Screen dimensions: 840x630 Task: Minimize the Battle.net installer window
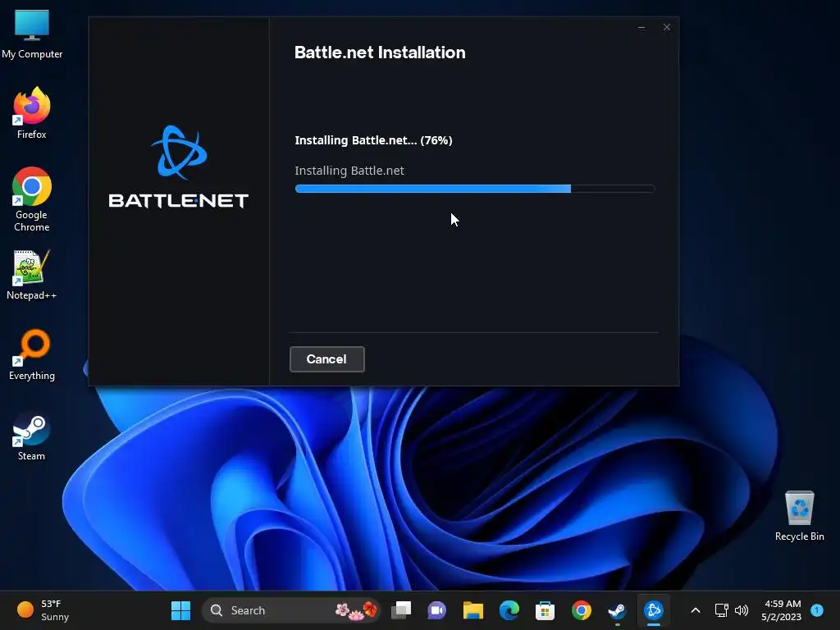[641, 27]
